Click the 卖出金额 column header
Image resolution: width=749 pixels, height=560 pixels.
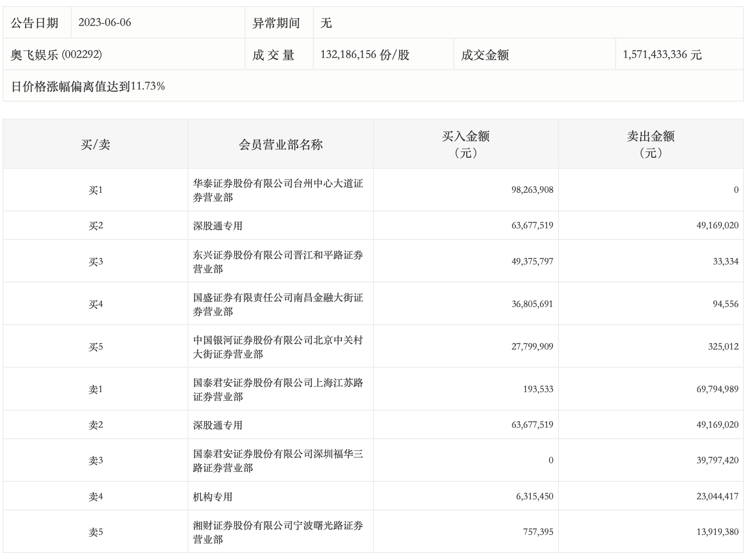tap(650, 144)
